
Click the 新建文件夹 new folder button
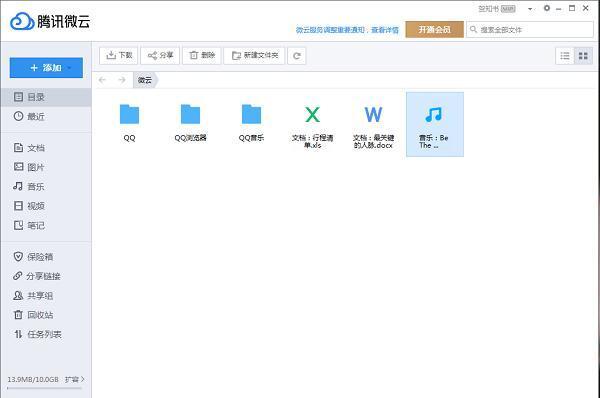[254, 56]
